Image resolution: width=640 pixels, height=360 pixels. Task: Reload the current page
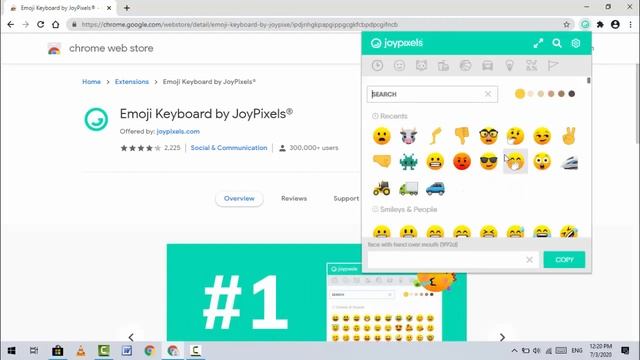point(40,24)
